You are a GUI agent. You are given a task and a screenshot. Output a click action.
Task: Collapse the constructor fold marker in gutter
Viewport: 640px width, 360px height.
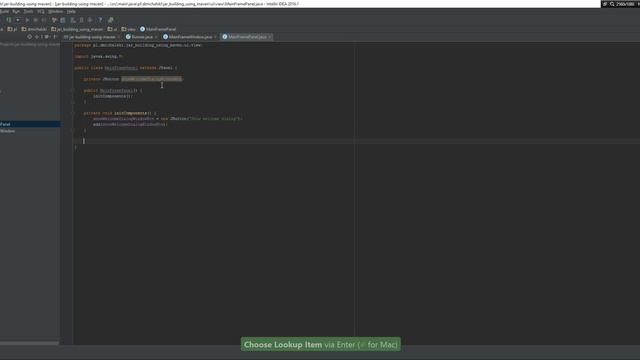coord(73,90)
